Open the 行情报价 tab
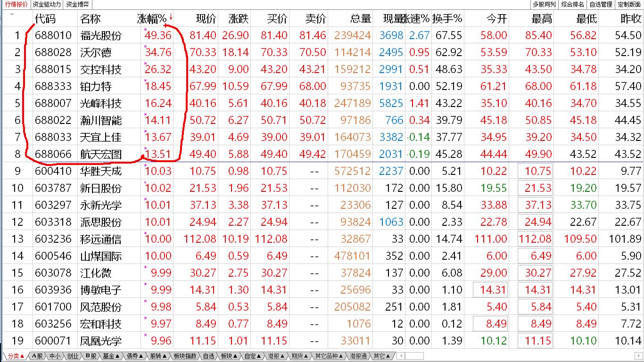This screenshot has width=644, height=362. [x=16, y=4]
